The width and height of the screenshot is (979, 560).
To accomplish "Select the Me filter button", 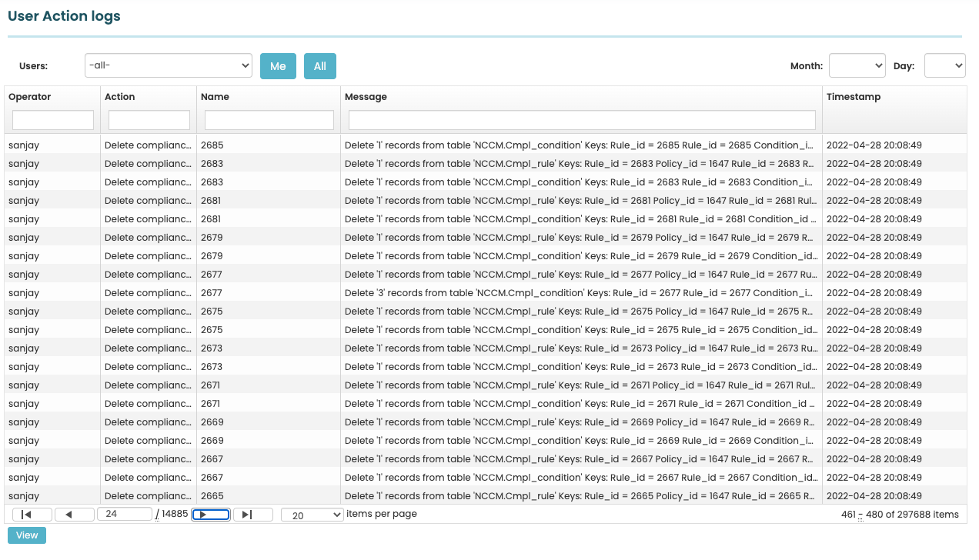I will pyautogui.click(x=278, y=66).
